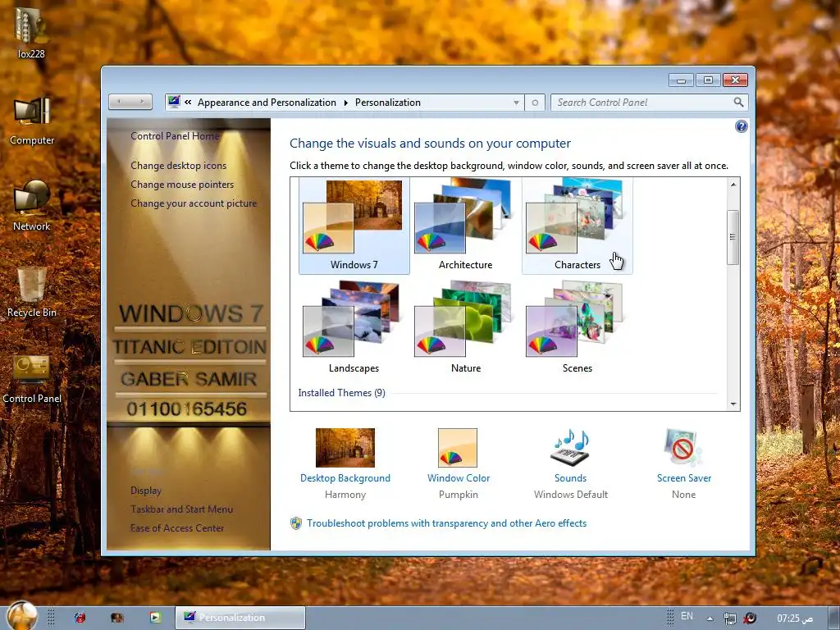The width and height of the screenshot is (840, 630).
Task: Minimize the Personalization window
Action: tap(681, 80)
